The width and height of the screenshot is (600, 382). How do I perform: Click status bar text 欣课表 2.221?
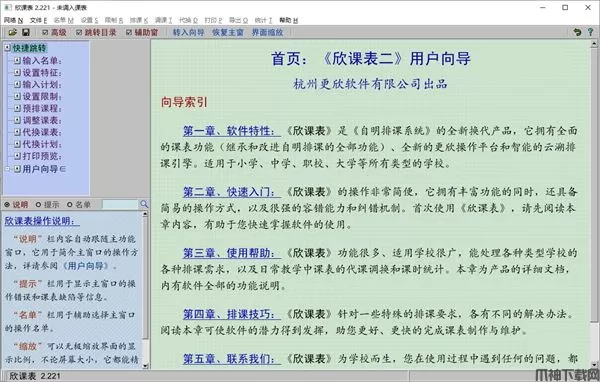(34, 376)
